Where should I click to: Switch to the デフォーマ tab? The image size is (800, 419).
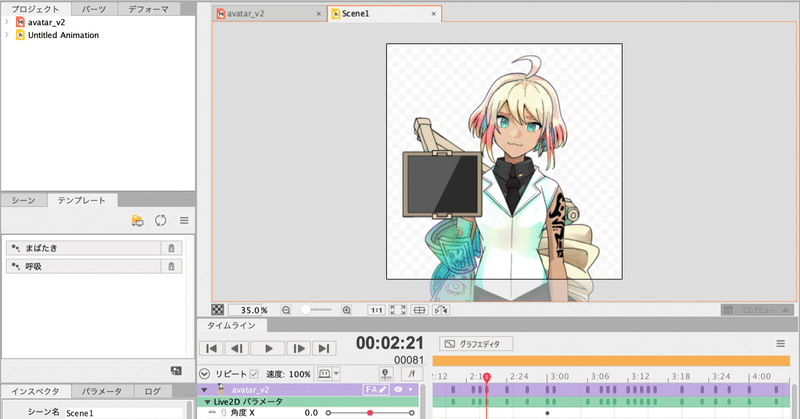coord(148,9)
